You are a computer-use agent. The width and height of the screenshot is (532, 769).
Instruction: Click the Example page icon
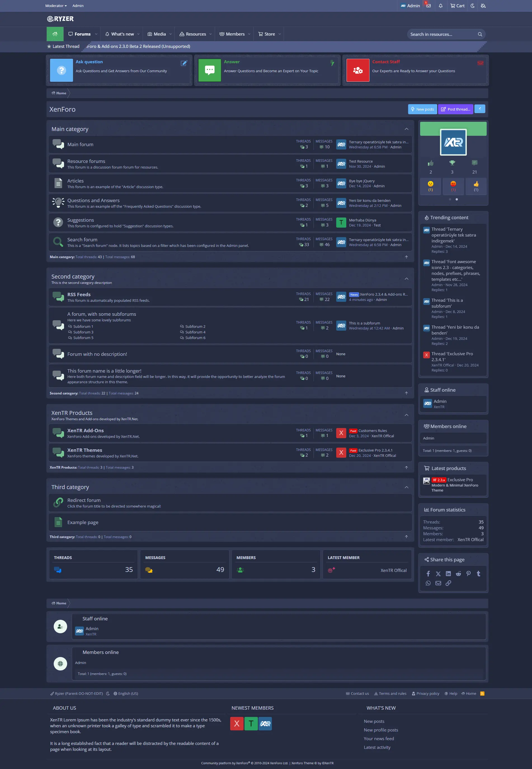[58, 522]
